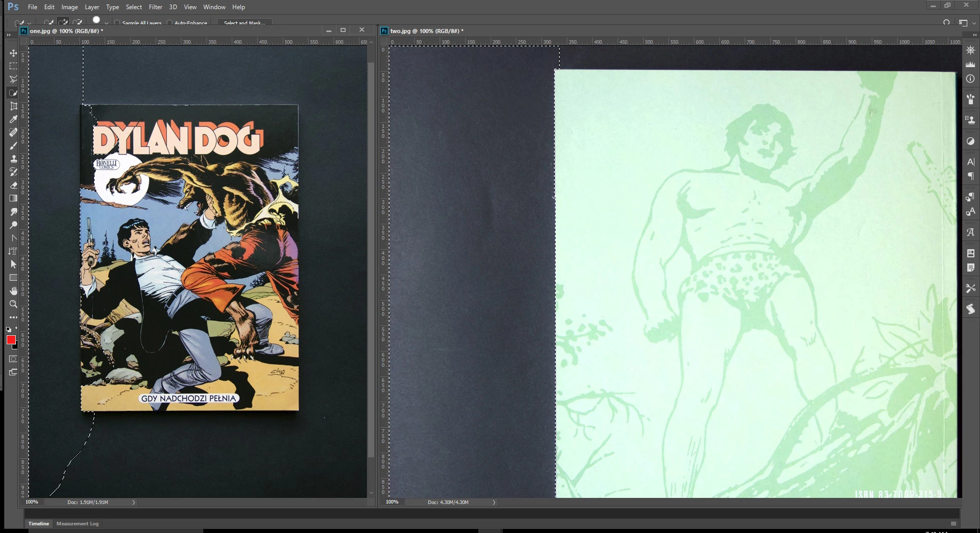The height and width of the screenshot is (533, 980).
Task: Open the Histogram panel icon
Action: [x=970, y=65]
